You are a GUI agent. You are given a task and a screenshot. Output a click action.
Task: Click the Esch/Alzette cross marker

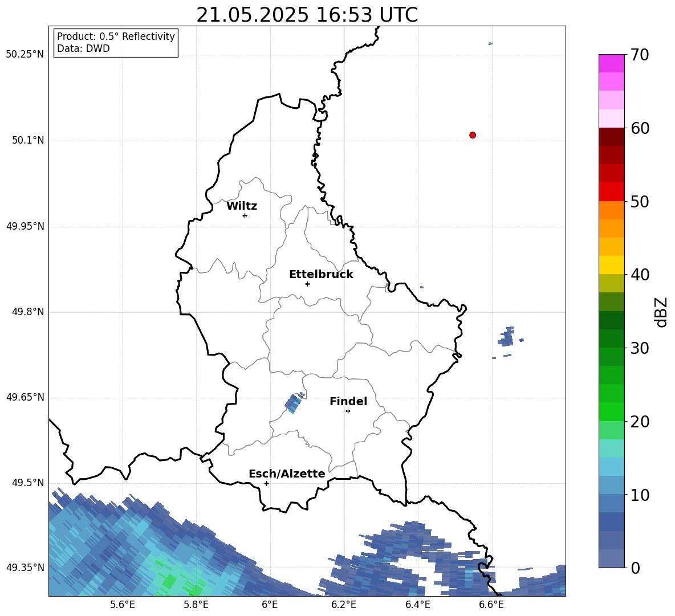coord(266,483)
